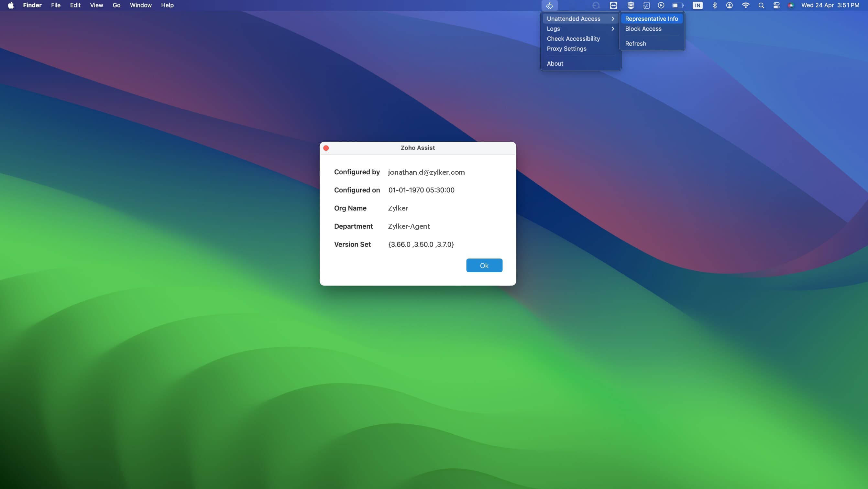Open the TeamViewer menu bar icon

(x=613, y=5)
